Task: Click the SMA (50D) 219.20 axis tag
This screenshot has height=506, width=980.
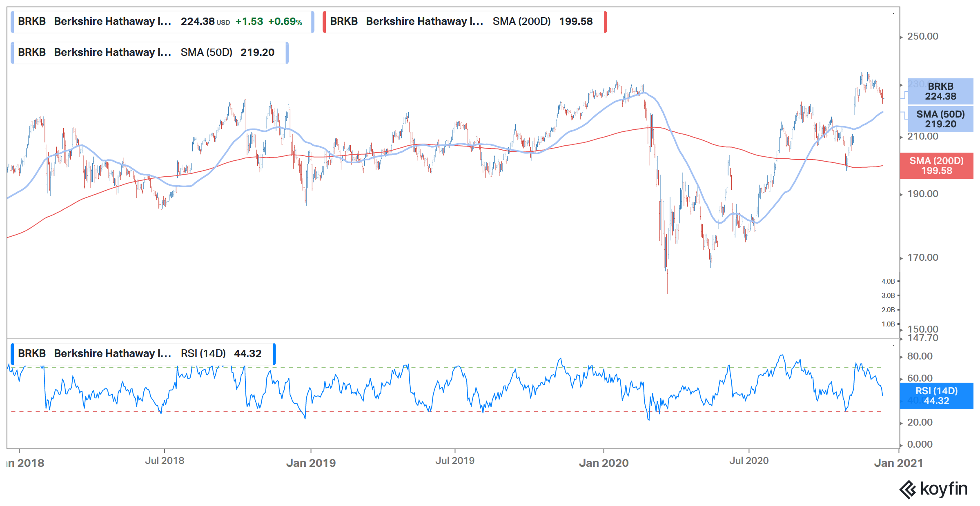Action: click(940, 119)
